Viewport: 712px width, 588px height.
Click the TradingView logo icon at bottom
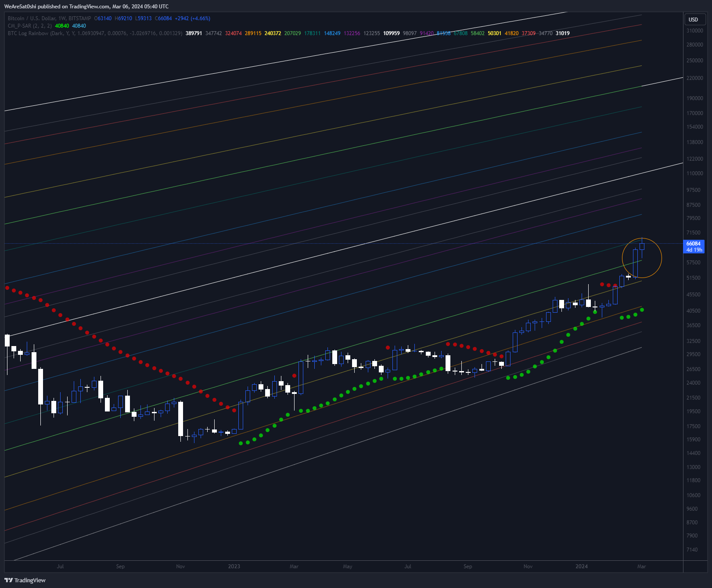[x=8, y=580]
